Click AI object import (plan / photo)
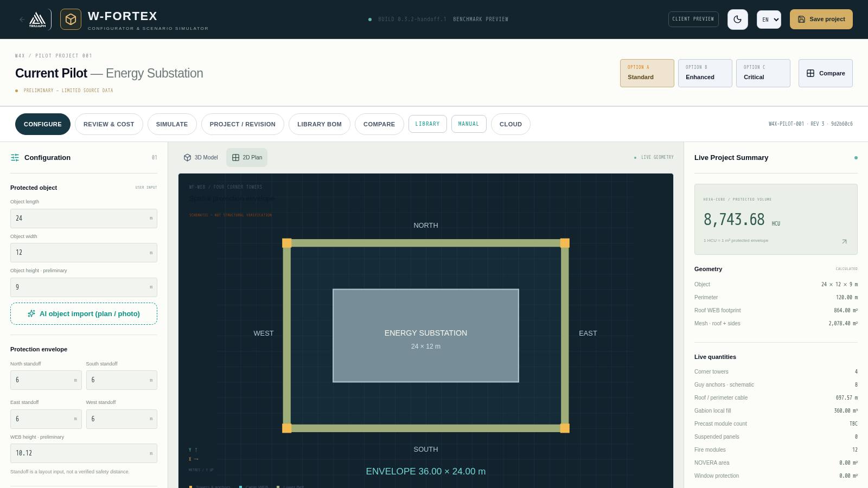This screenshot has width=868, height=488. [84, 314]
